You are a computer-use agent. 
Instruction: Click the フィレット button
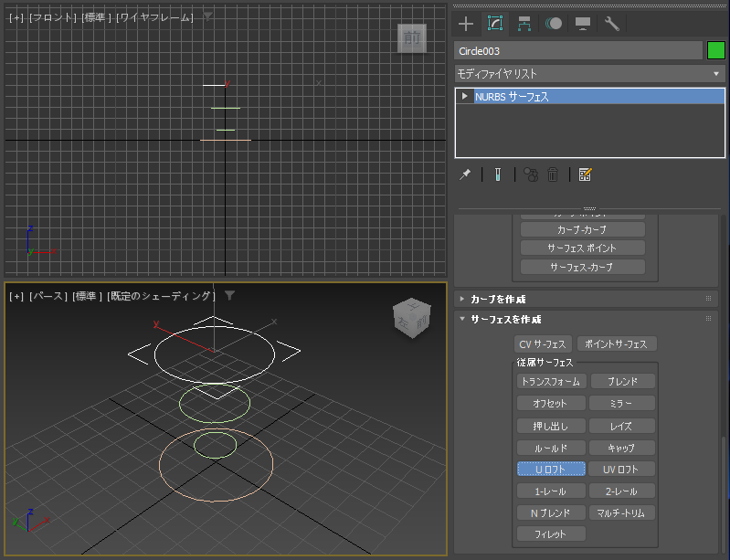click(551, 534)
